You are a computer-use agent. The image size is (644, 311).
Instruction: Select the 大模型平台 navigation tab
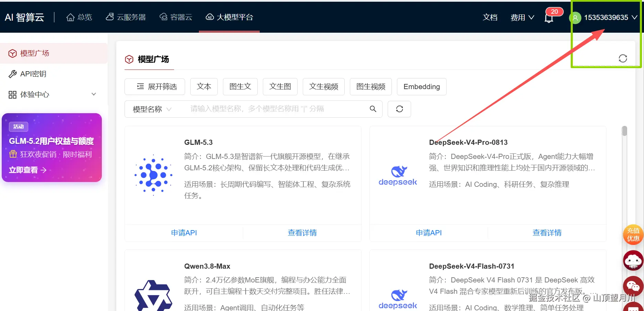point(229,17)
